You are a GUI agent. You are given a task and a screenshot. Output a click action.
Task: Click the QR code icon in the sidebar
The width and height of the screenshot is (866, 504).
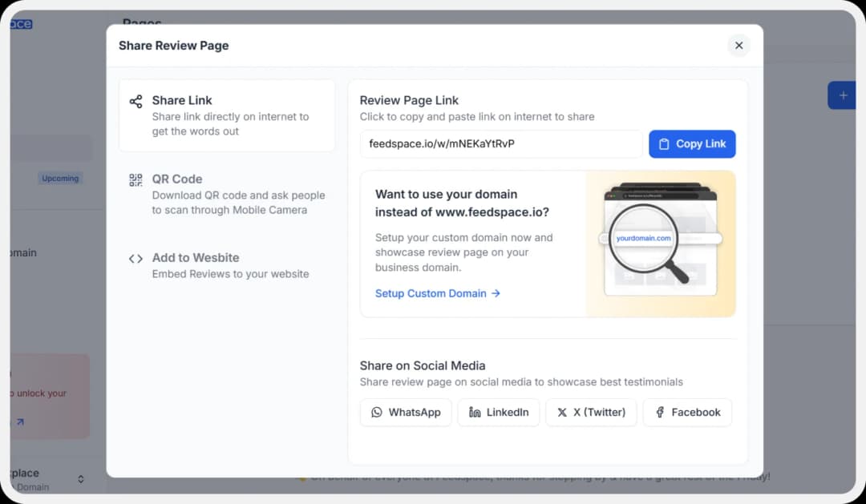pyautogui.click(x=136, y=179)
